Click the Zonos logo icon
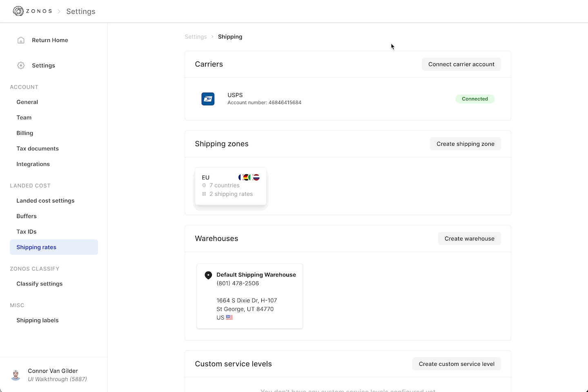 (18, 11)
